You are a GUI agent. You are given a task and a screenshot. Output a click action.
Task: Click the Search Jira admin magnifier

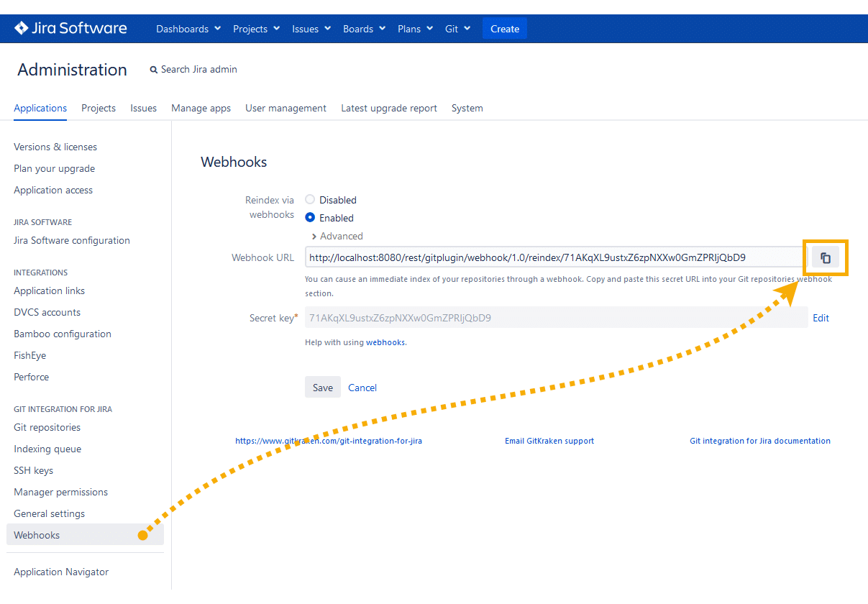click(153, 70)
